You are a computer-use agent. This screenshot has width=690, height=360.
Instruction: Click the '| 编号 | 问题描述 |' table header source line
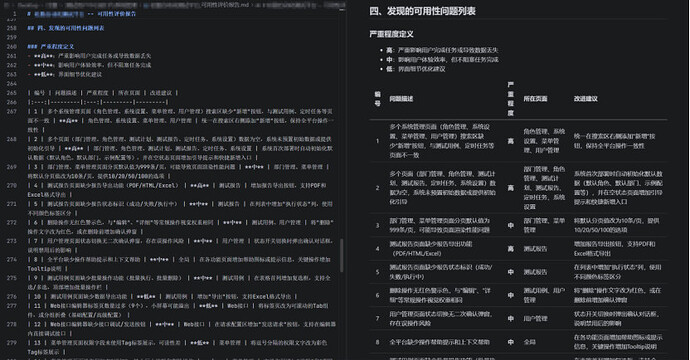coord(103,93)
